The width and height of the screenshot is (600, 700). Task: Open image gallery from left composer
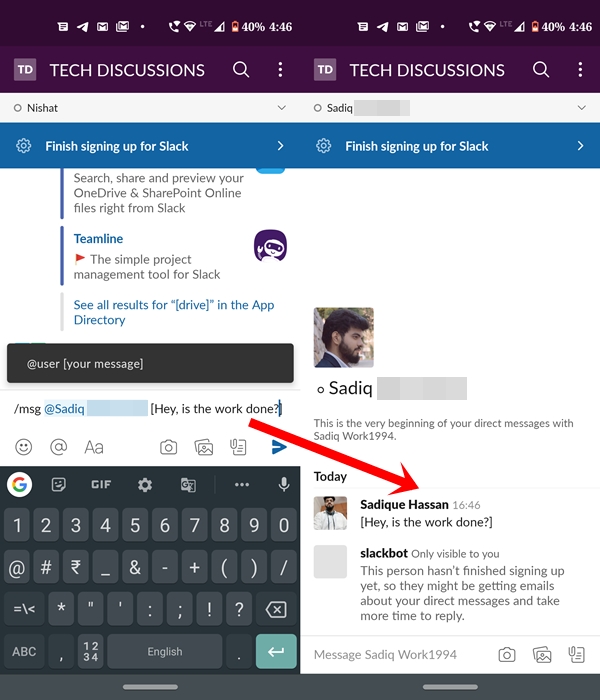(204, 447)
